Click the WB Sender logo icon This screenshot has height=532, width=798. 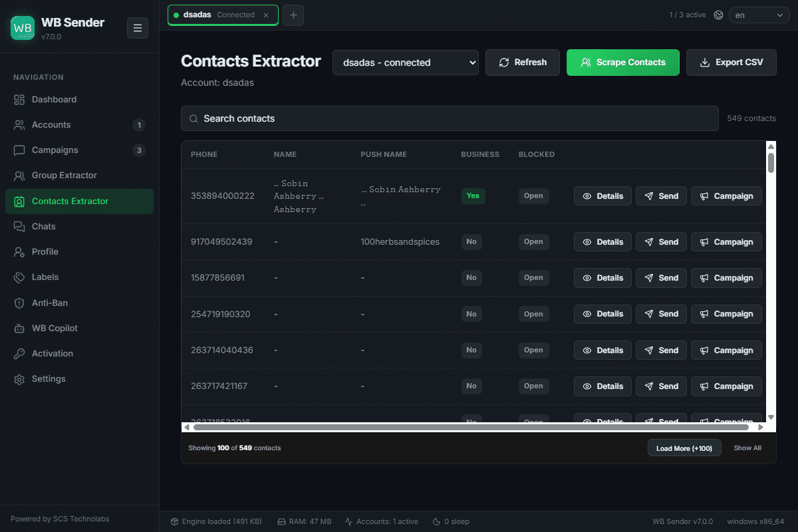pyautogui.click(x=23, y=28)
